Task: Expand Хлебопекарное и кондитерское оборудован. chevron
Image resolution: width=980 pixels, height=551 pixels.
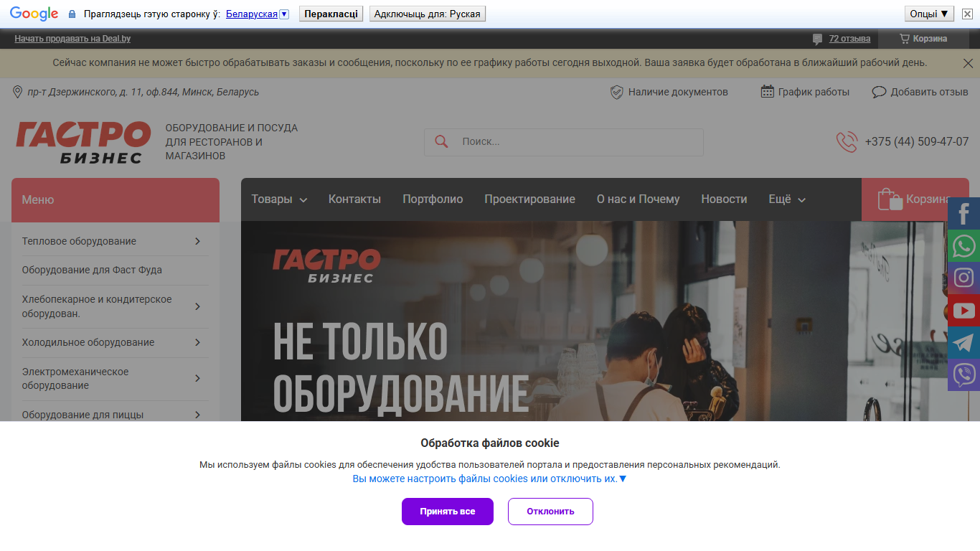Action: coord(197,306)
